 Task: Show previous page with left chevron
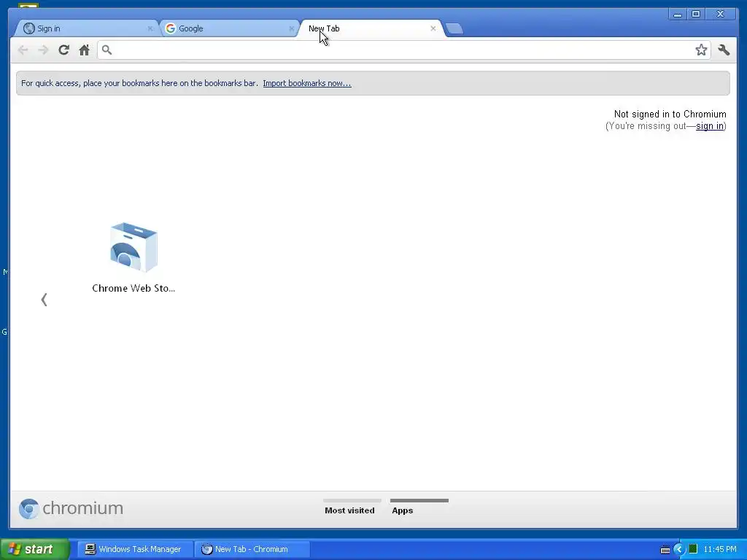coord(44,300)
